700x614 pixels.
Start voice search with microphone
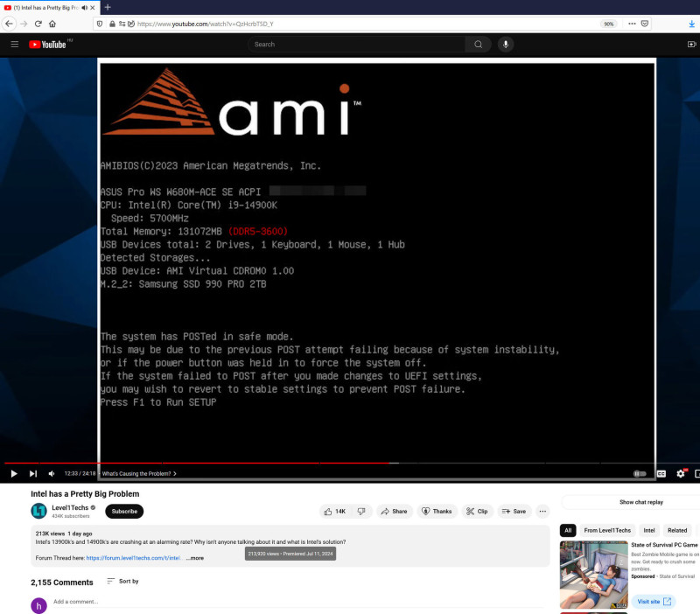(x=506, y=45)
